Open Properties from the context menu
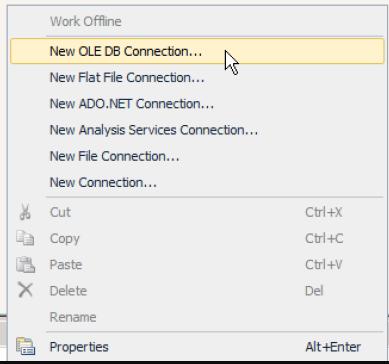Image resolution: width=389 pixels, height=364 pixels. pyautogui.click(x=197, y=347)
